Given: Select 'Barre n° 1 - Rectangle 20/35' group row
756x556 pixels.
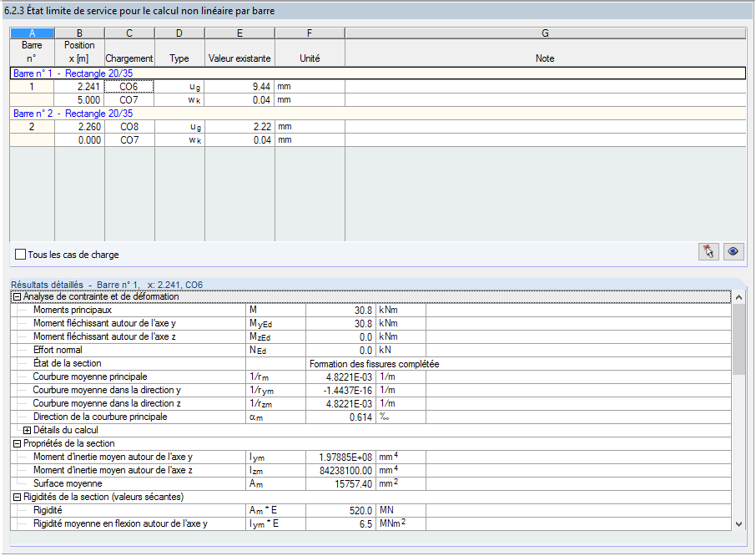Looking at the screenshot, I should (x=378, y=73).
